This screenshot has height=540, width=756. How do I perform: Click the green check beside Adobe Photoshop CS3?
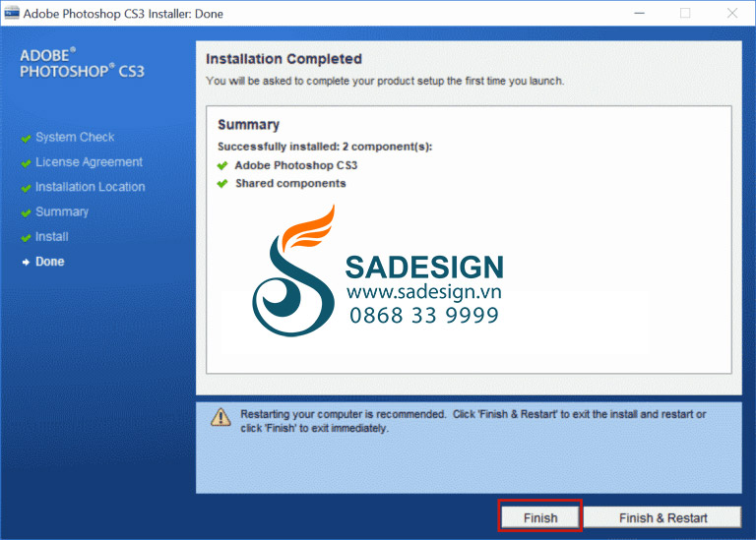pyautogui.click(x=222, y=165)
